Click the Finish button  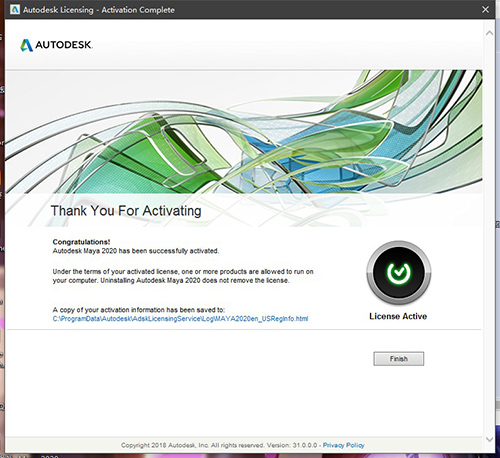[399, 359]
